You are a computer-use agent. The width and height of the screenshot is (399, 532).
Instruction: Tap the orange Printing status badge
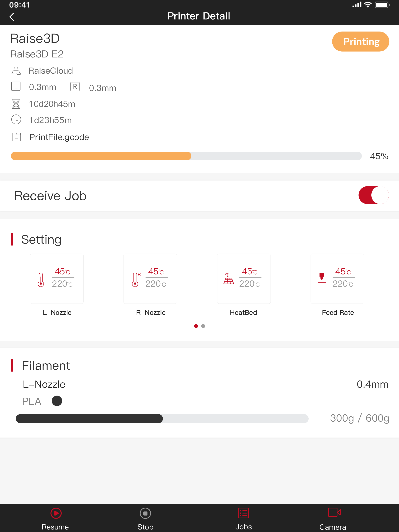[x=360, y=41]
